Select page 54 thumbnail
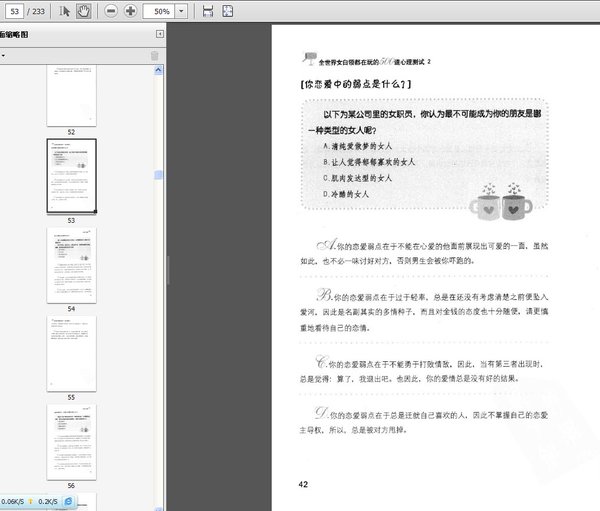The width and height of the screenshot is (600, 511). pos(72,265)
